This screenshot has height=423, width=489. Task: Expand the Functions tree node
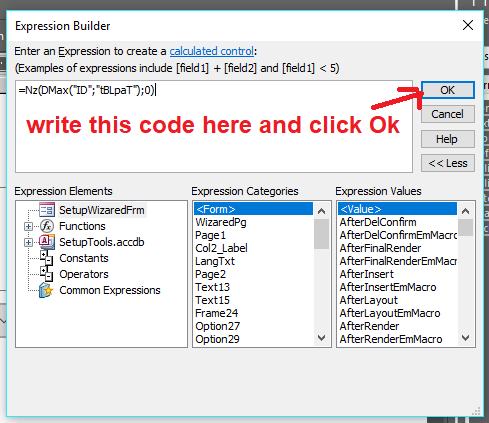pyautogui.click(x=28, y=226)
